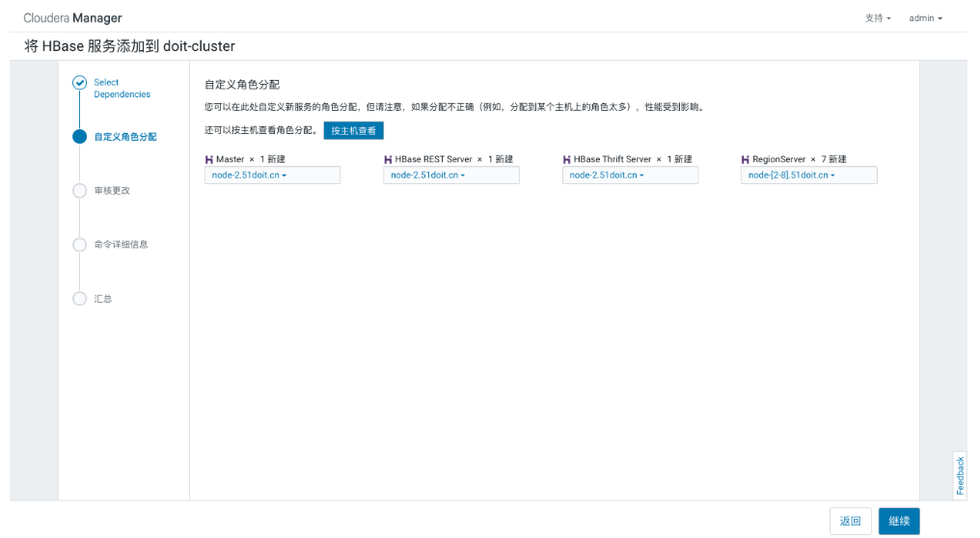This screenshot has width=980, height=538.
Task: Click HBase icon next to HBase Thrift Server
Action: tap(566, 159)
